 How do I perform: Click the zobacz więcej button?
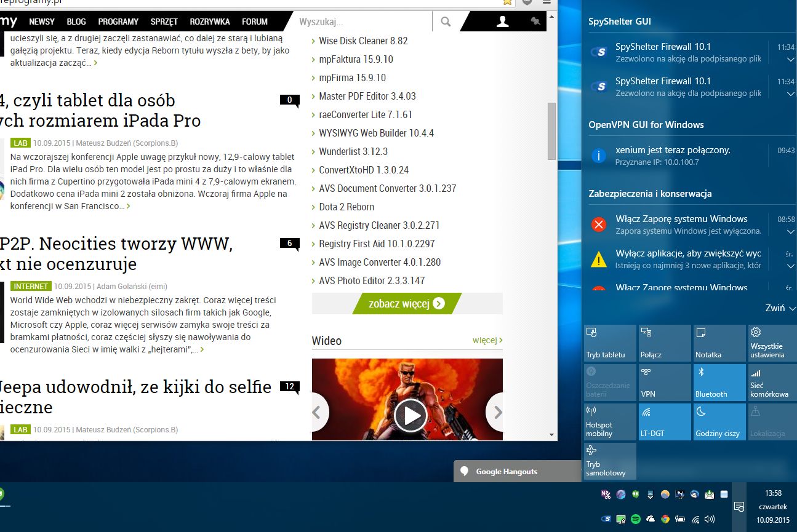coord(407,303)
